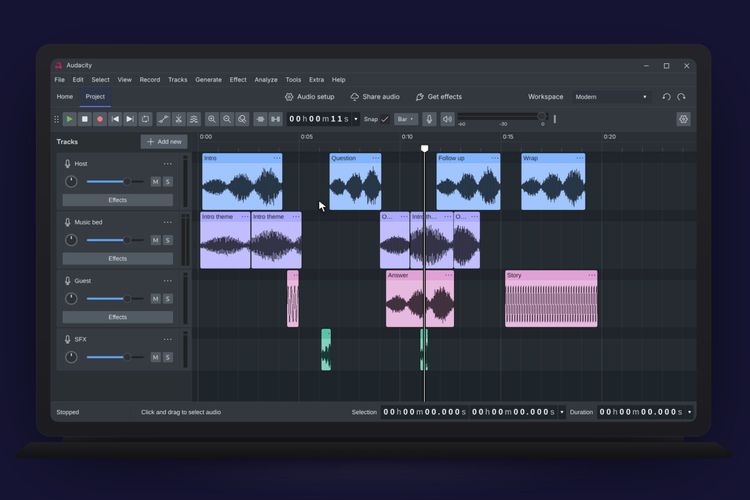Viewport: 750px width, 500px height.
Task: Open the spectral/multi tool icon next to scissors
Action: [x=194, y=119]
